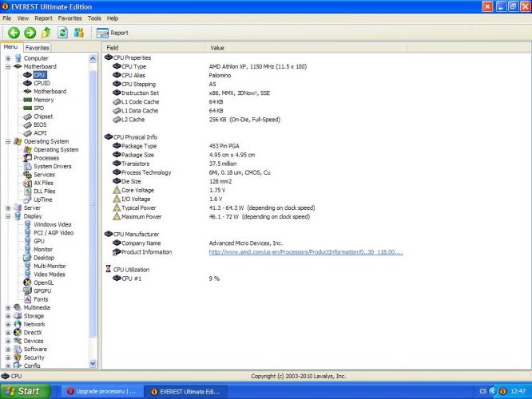532x399 pixels.
Task: Open the Report menu
Action: pos(43,18)
